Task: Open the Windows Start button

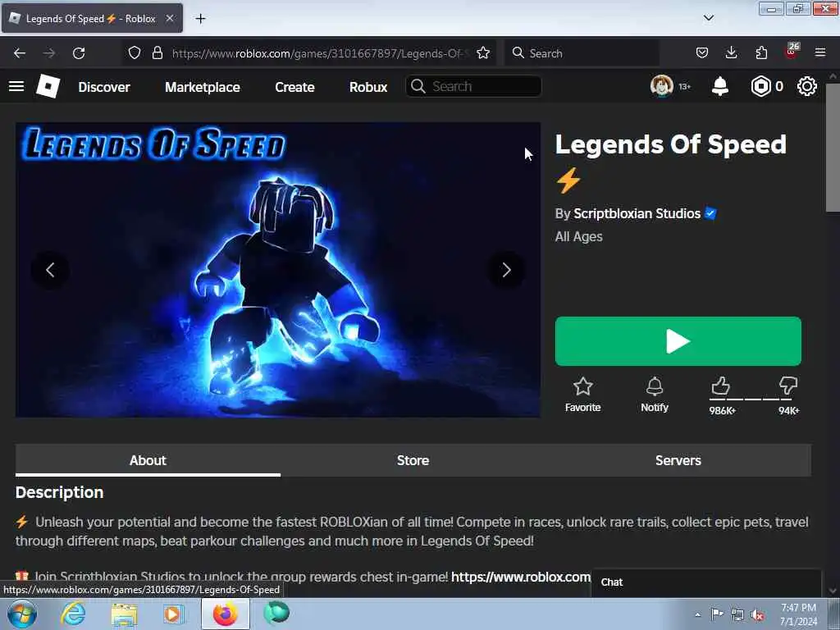Action: [22, 614]
